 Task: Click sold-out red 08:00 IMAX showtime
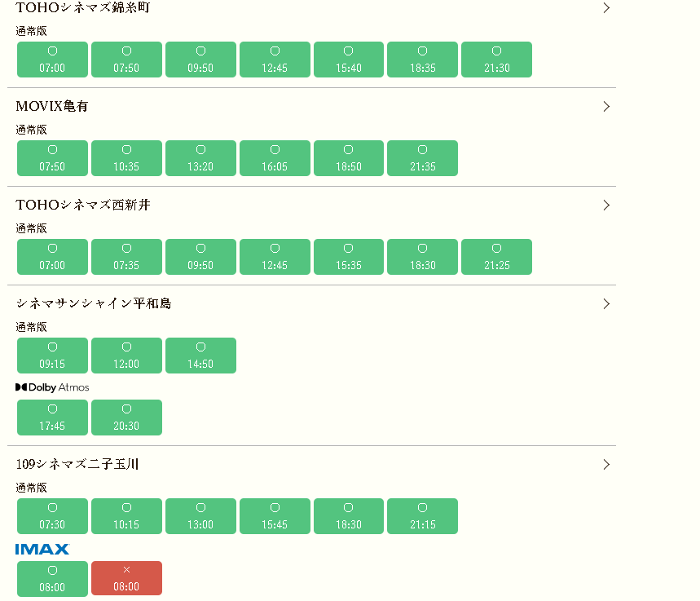(126, 578)
